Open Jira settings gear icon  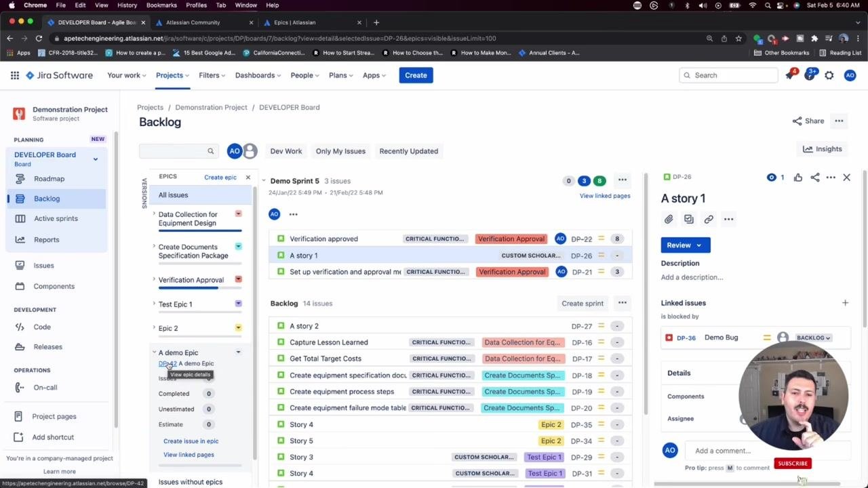click(x=829, y=75)
